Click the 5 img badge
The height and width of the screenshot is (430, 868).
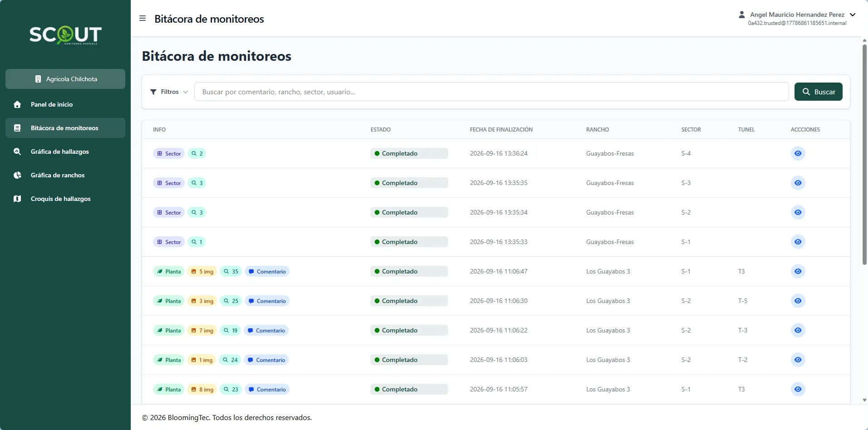pyautogui.click(x=202, y=271)
